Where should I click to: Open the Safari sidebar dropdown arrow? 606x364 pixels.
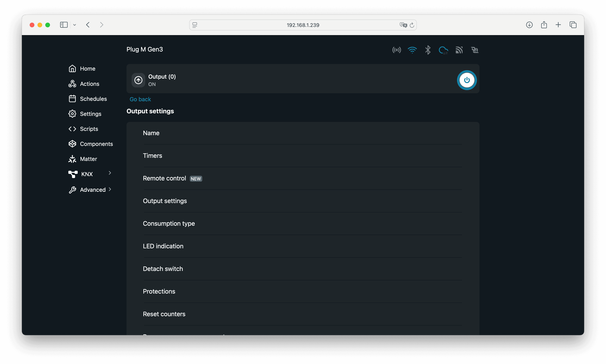75,25
